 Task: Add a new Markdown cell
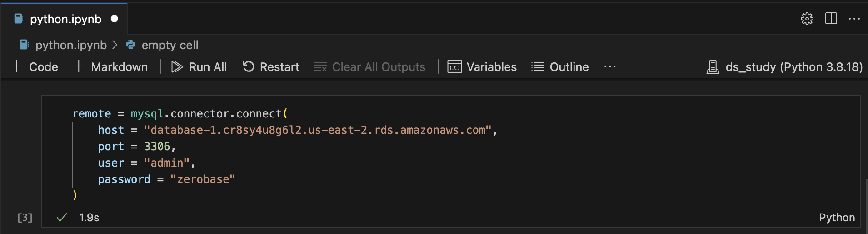coord(110,67)
